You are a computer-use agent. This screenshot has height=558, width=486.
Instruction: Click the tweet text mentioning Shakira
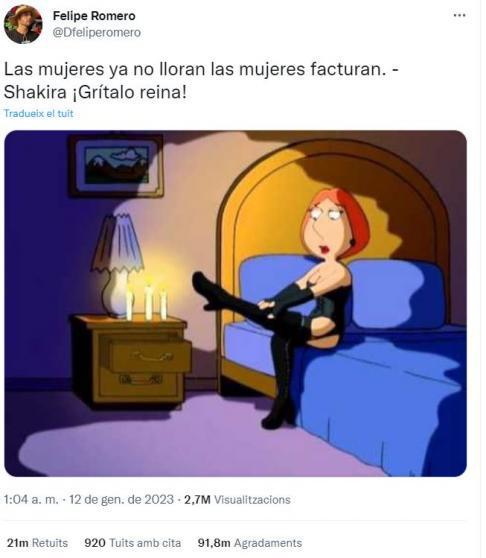[201, 80]
